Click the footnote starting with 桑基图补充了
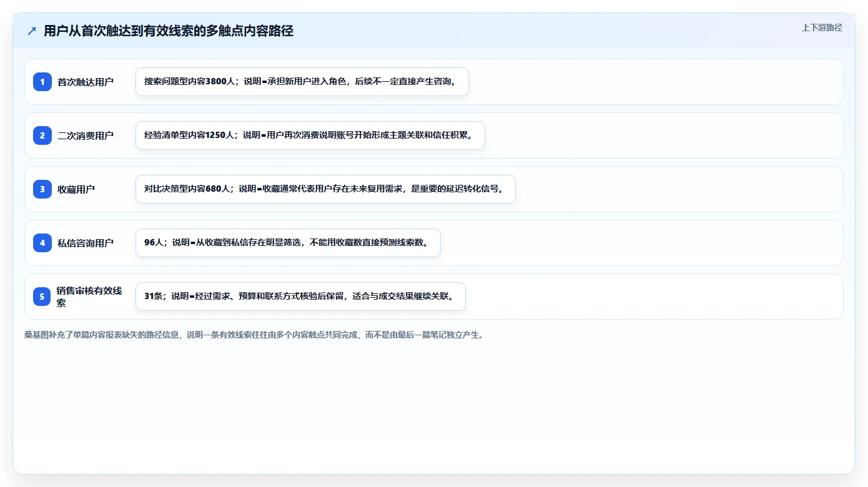Screen dimensions: 868x487 (254, 335)
